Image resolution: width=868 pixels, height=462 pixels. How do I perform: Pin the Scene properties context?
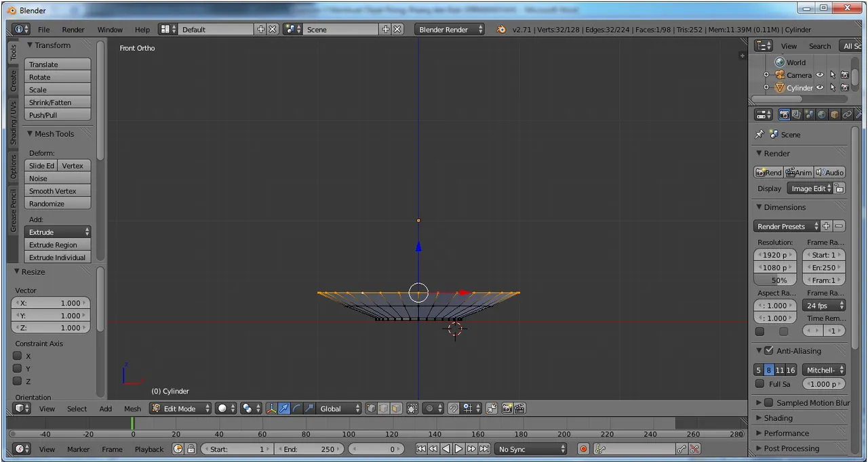point(759,134)
